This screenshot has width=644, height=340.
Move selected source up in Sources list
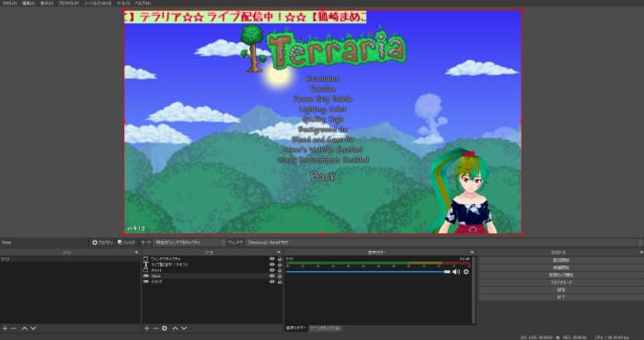click(x=175, y=328)
